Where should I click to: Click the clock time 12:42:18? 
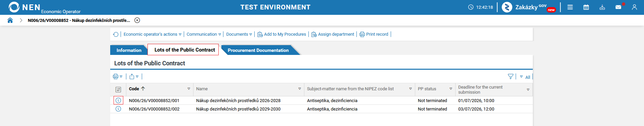[484, 7]
